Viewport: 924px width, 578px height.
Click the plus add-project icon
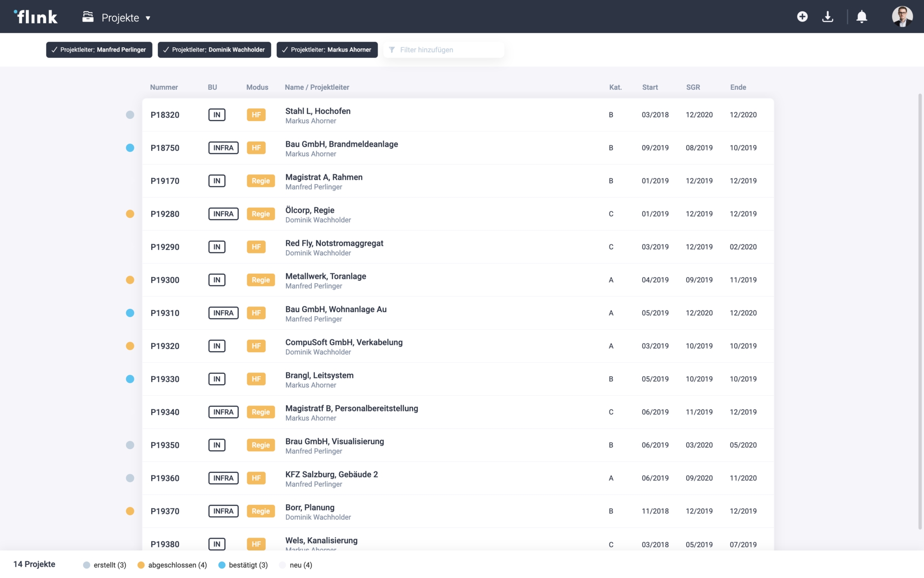pyautogui.click(x=802, y=17)
